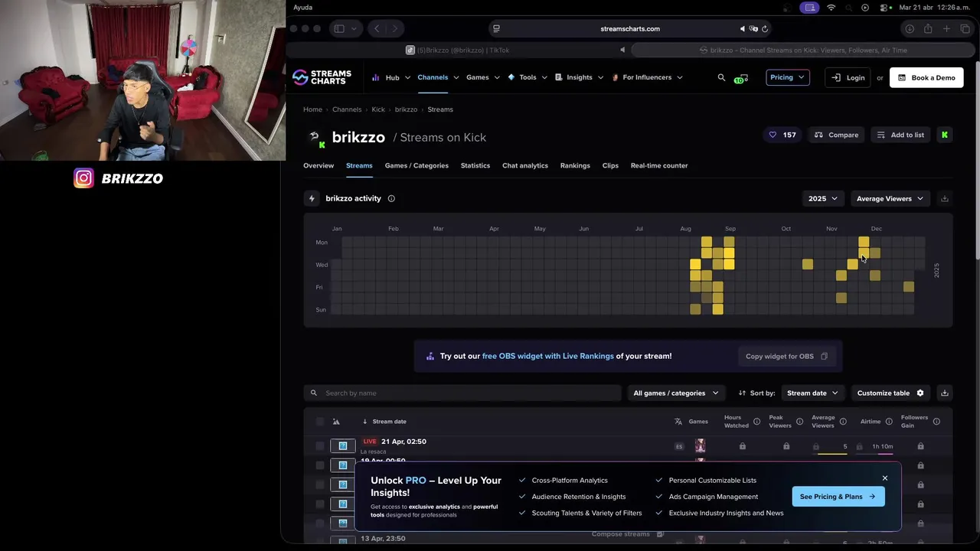
Task: Click the game icon in 21 Apr row
Action: (700, 446)
